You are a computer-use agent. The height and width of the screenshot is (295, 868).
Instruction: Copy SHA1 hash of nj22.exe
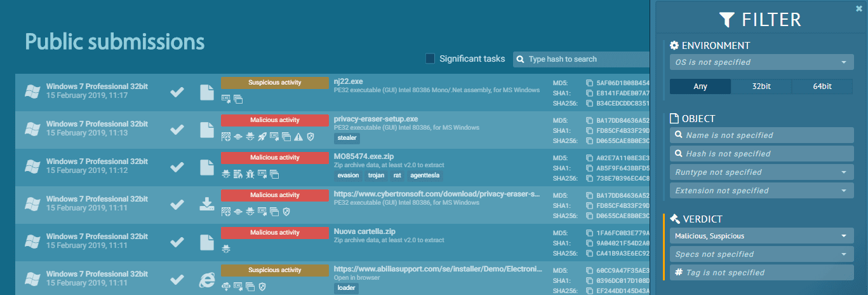tap(590, 93)
